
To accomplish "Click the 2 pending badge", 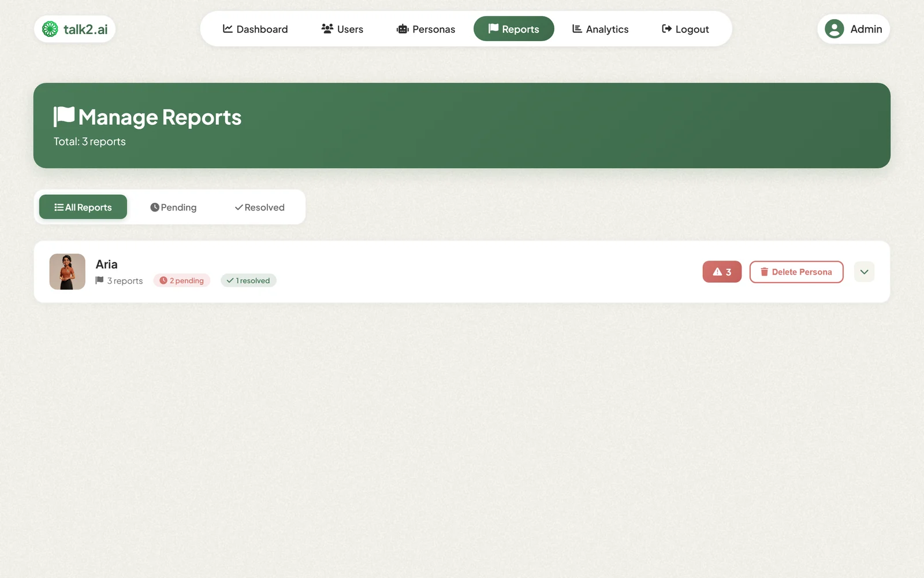I will (x=182, y=280).
